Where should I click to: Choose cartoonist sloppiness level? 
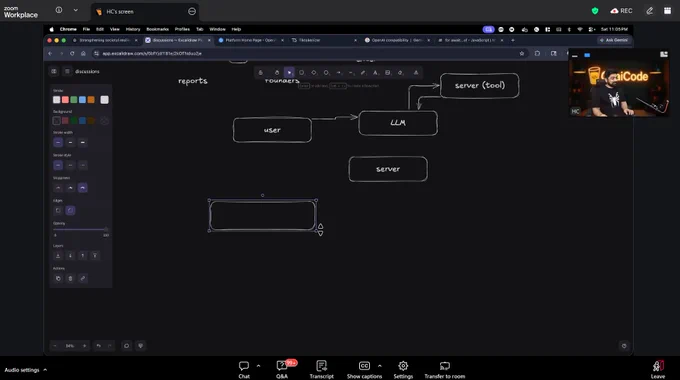click(82, 187)
